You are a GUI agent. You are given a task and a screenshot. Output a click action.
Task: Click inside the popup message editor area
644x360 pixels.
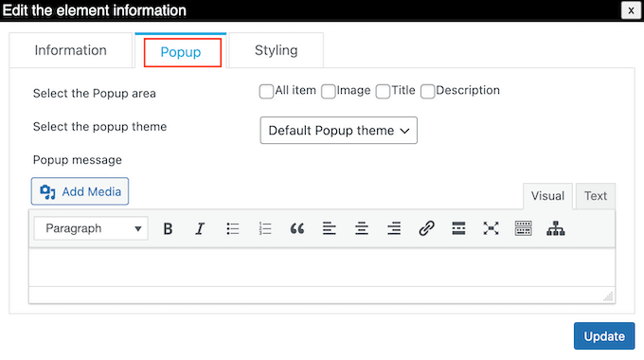322,267
